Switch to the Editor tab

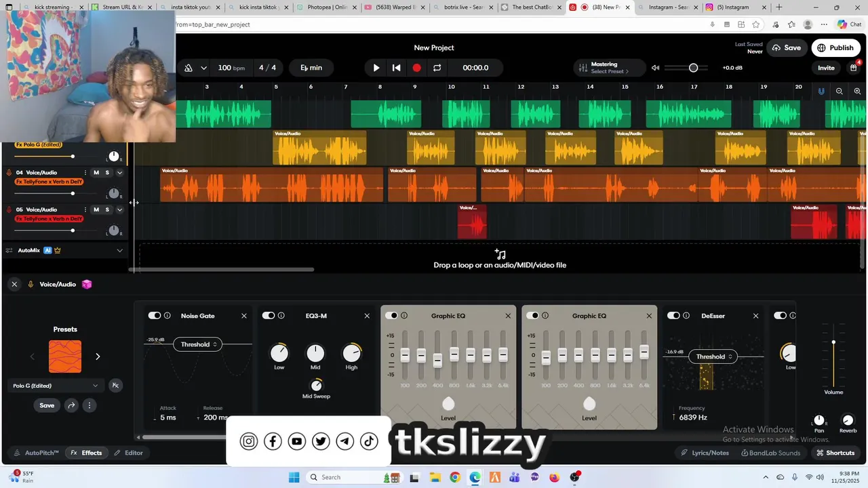pos(128,453)
